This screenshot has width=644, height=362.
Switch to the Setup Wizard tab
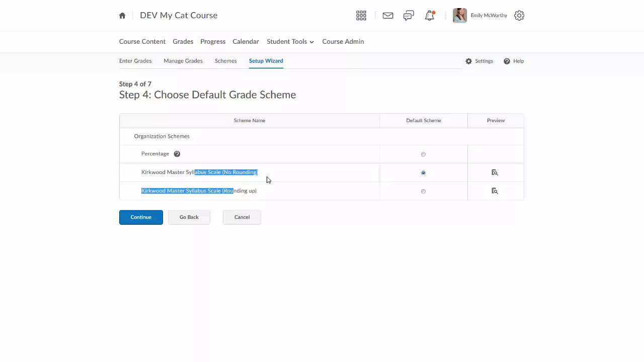pos(266,61)
